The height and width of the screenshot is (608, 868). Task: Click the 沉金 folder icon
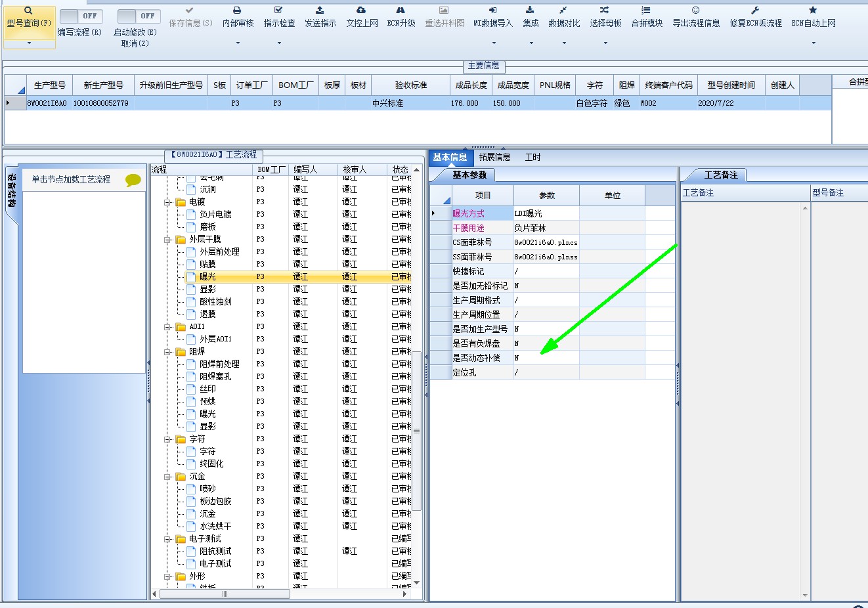click(x=181, y=476)
